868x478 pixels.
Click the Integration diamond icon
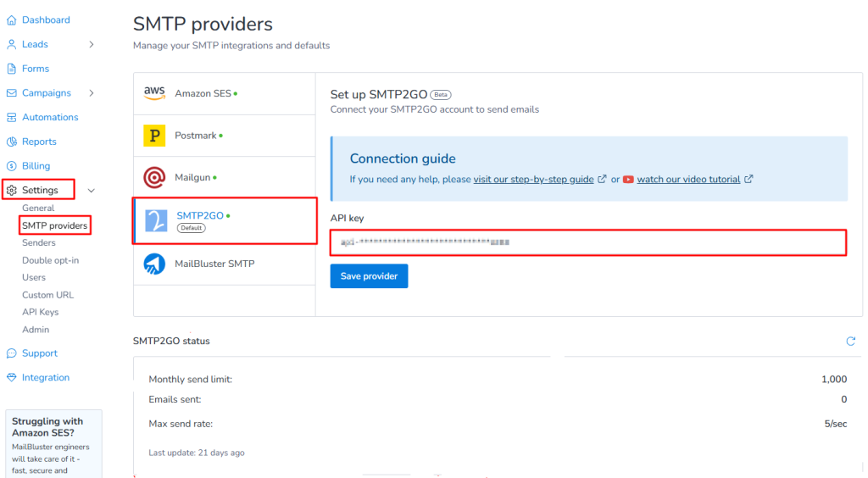12,378
